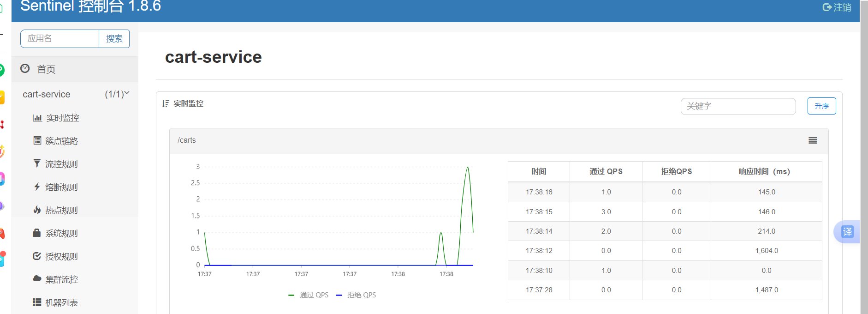This screenshot has width=868, height=314.
Task: Open the 流控规则 sidebar menu item
Action: pyautogui.click(x=75, y=164)
